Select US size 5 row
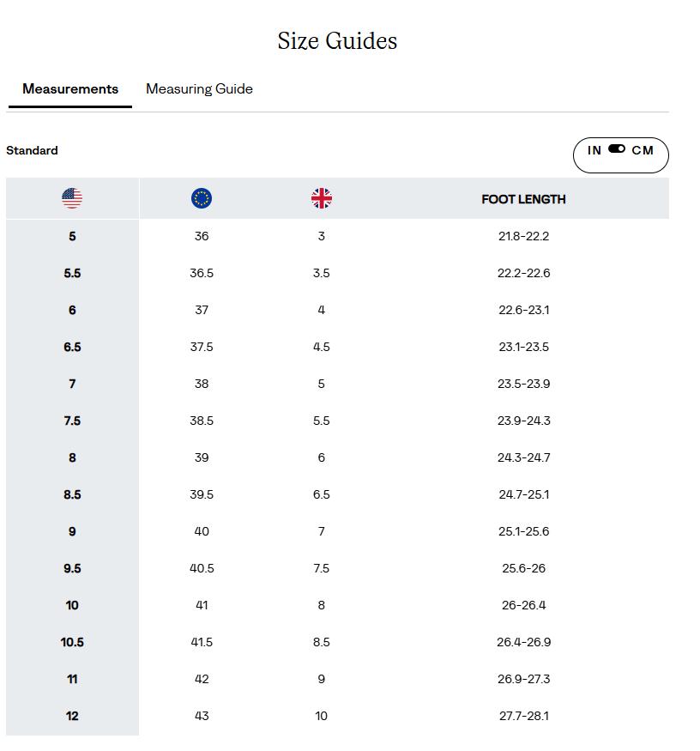 [x=72, y=236]
